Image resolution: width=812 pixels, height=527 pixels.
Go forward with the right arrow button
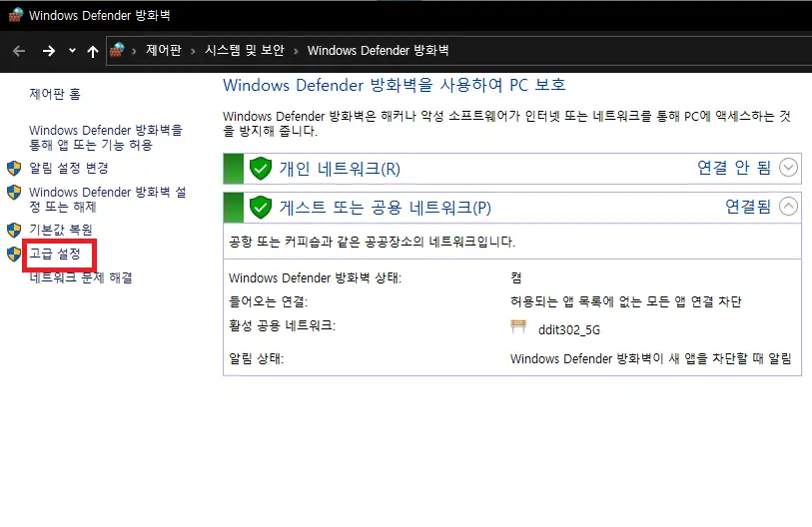49,51
